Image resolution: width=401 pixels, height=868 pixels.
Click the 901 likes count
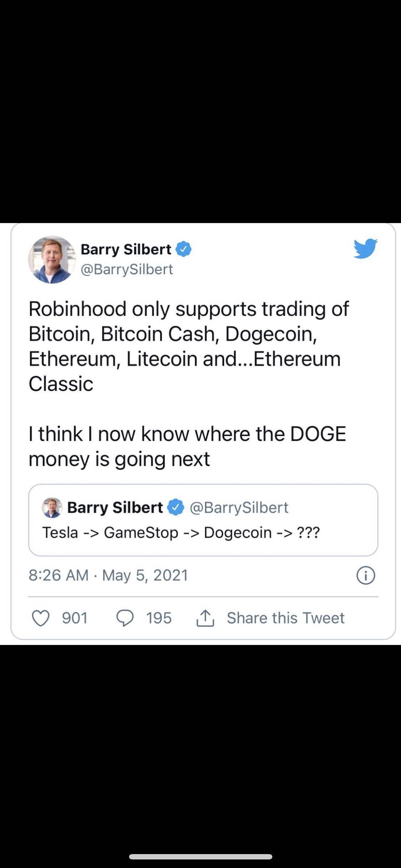pos(75,618)
